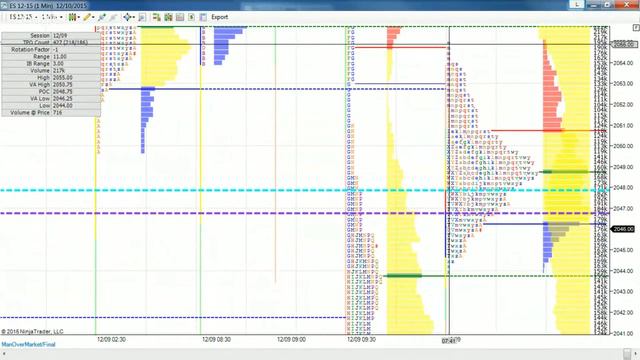Click the Export toolbar button
The width and height of the screenshot is (640, 360).
click(x=220, y=17)
